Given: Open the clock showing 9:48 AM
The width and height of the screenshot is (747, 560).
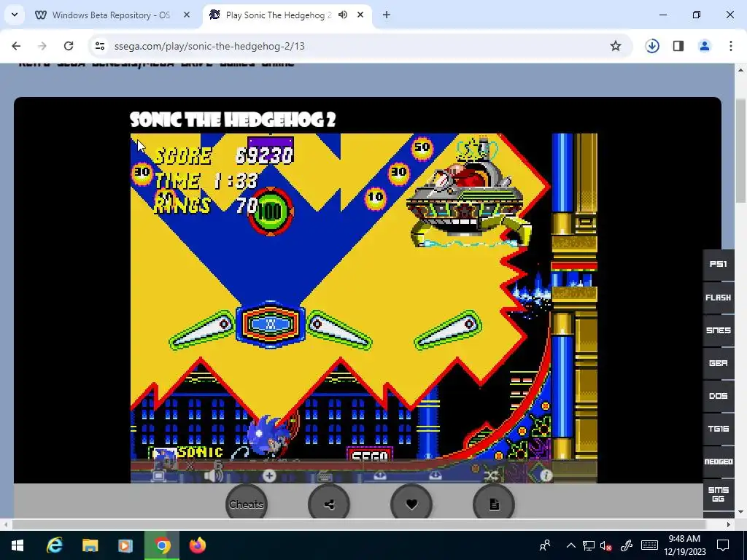Looking at the screenshot, I should click(684, 545).
